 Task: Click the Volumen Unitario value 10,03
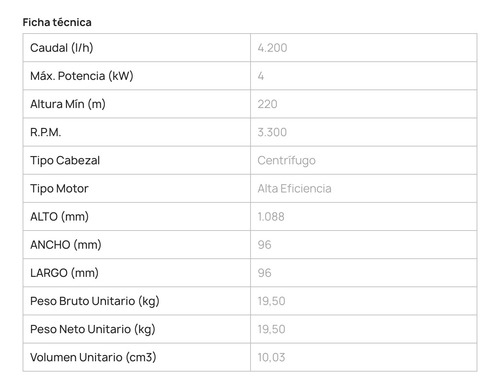pyautogui.click(x=271, y=357)
